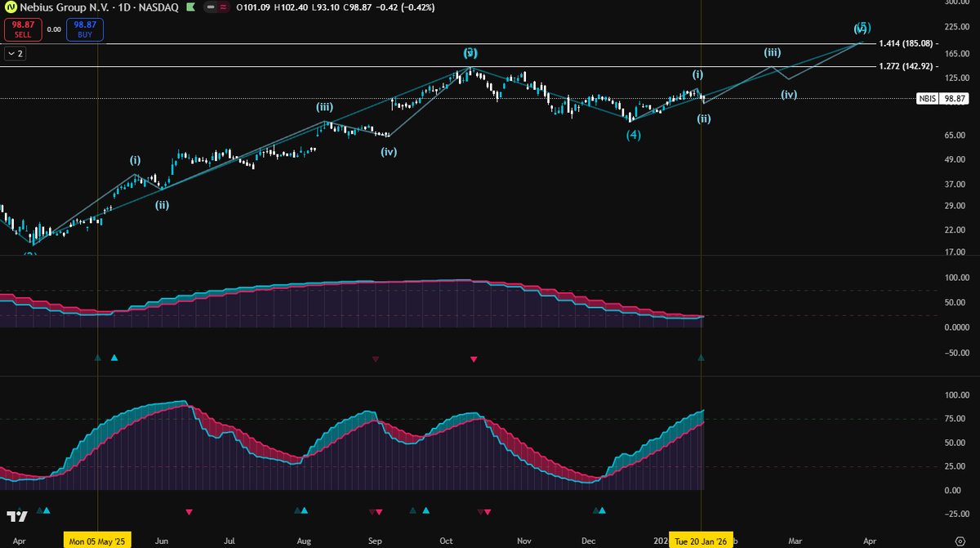This screenshot has width=980, height=548.
Task: Click pink down-triangle signal in June, lower oscillator
Action: (189, 511)
